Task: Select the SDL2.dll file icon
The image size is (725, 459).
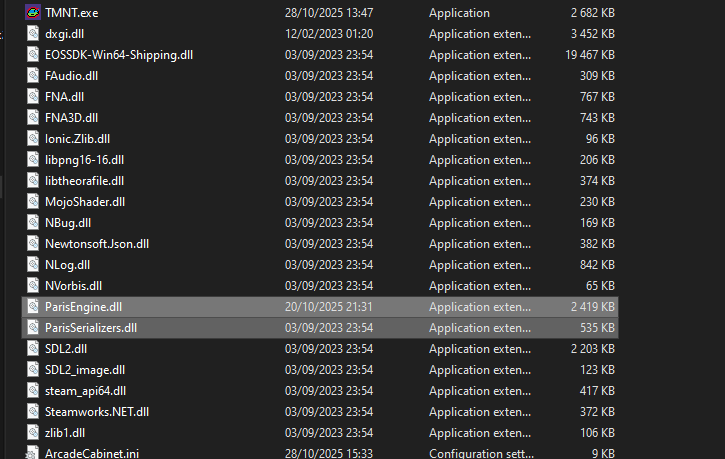Action: click(x=33, y=349)
